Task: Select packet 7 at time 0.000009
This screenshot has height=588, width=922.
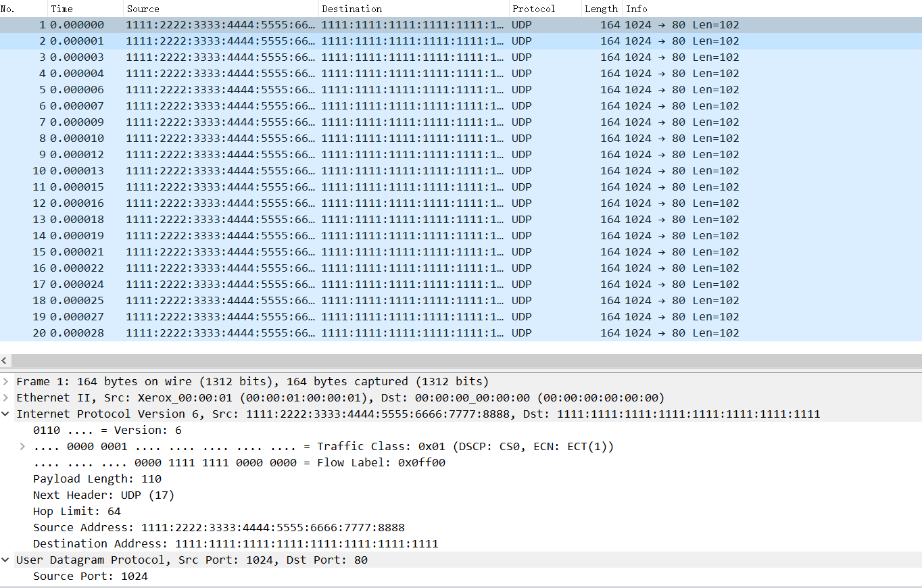Action: tap(461, 122)
